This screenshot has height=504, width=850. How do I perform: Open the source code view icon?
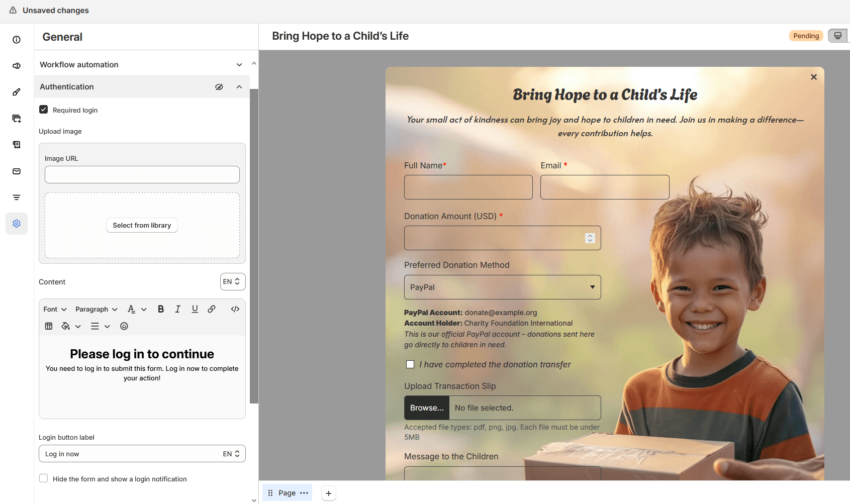click(x=235, y=309)
